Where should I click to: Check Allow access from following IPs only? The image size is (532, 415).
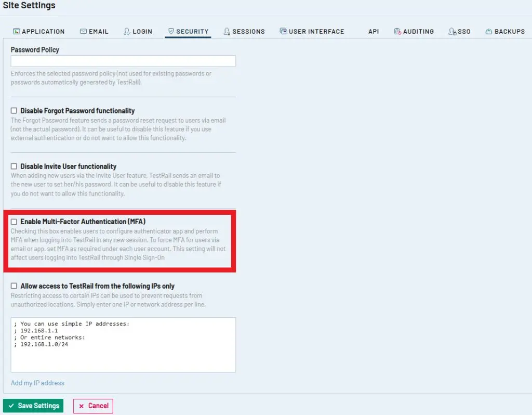[14, 286]
